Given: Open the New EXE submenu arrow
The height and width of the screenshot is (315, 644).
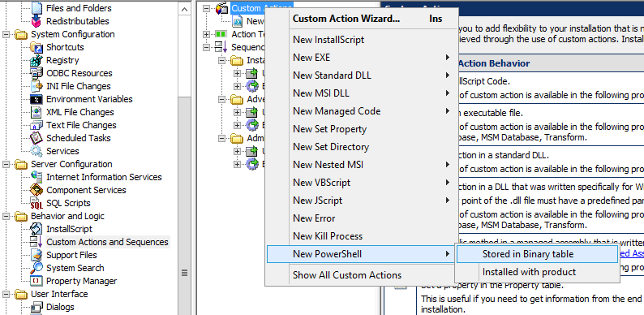Looking at the screenshot, I should [448, 58].
